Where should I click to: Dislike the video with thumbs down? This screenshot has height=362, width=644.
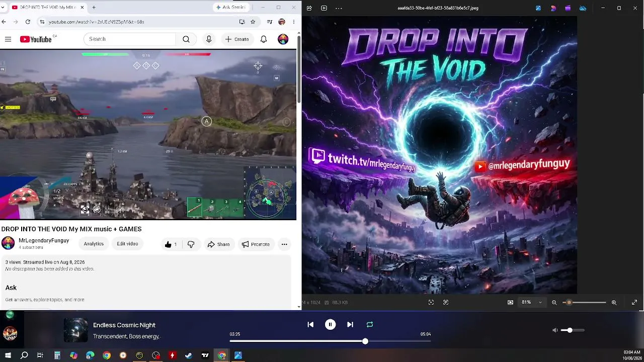pyautogui.click(x=191, y=244)
